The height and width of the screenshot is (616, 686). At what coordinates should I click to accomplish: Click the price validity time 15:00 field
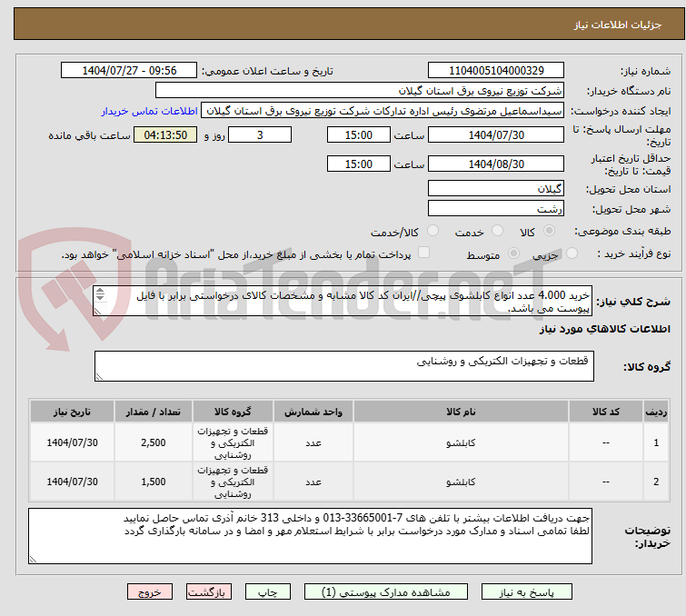[x=358, y=164]
